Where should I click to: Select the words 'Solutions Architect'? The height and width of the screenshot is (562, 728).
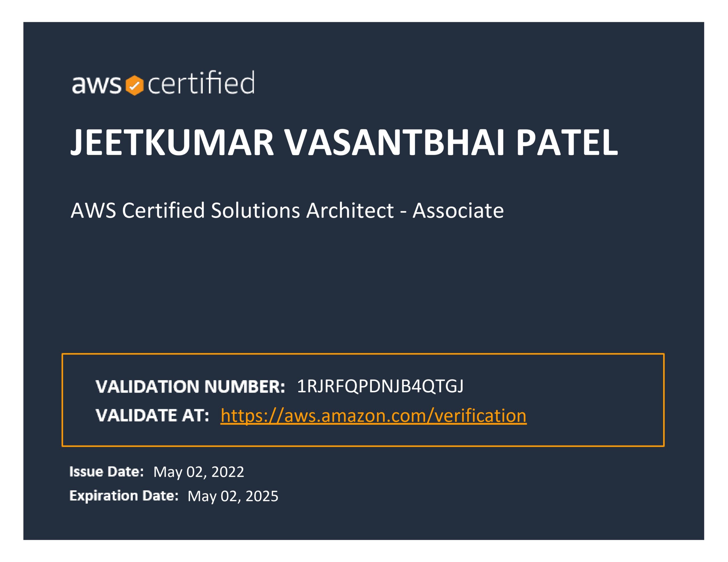tap(302, 211)
